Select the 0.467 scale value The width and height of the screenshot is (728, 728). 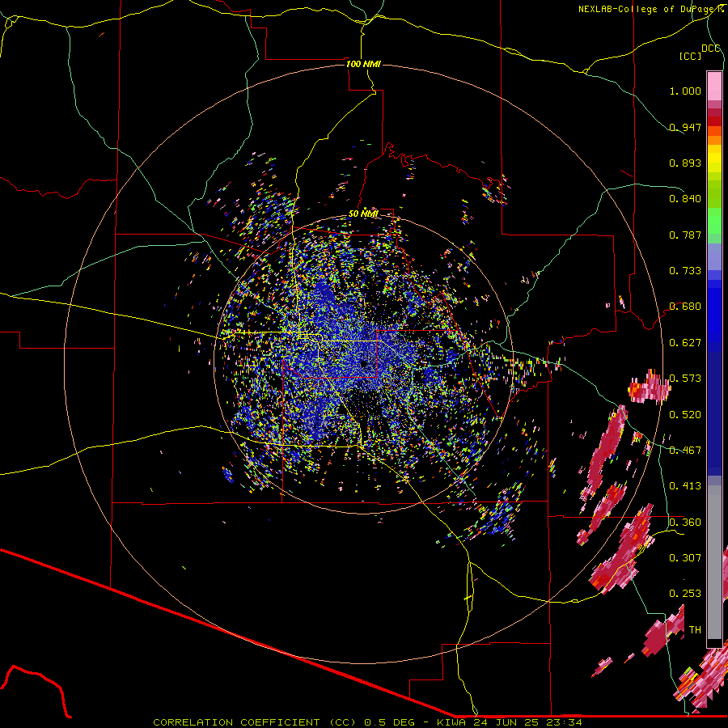(685, 451)
